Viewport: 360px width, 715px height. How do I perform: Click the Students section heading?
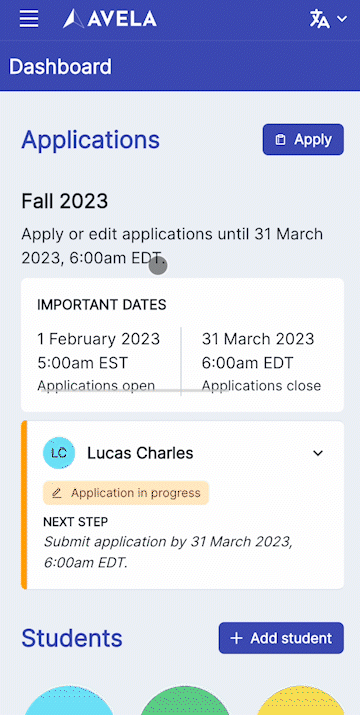72,637
